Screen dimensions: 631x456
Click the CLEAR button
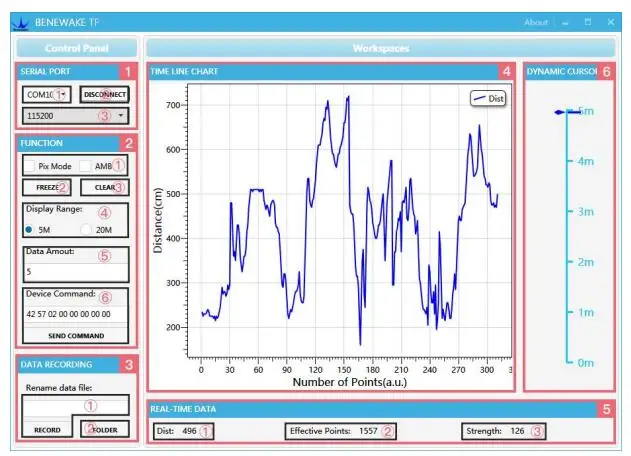(x=105, y=188)
